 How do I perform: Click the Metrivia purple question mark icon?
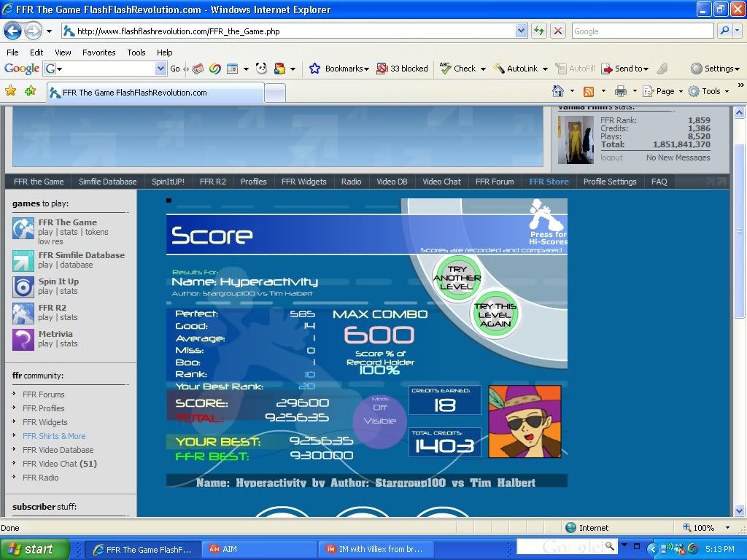pos(23,339)
